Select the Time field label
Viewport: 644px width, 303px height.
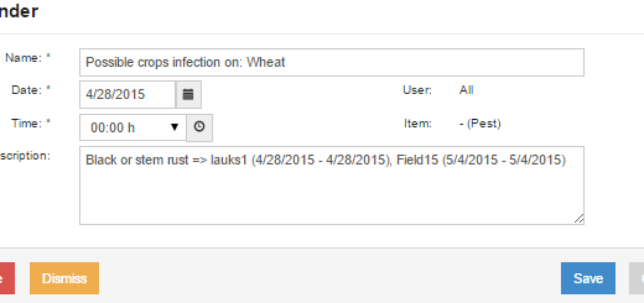[x=31, y=123]
